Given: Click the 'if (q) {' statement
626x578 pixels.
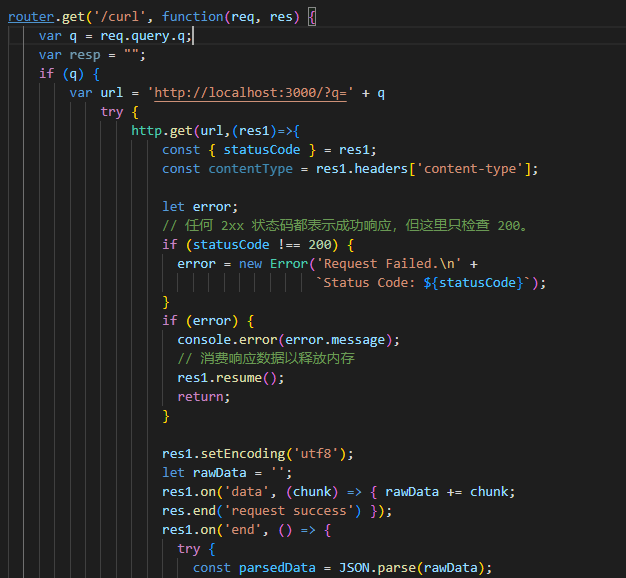Looking at the screenshot, I should (x=69, y=74).
